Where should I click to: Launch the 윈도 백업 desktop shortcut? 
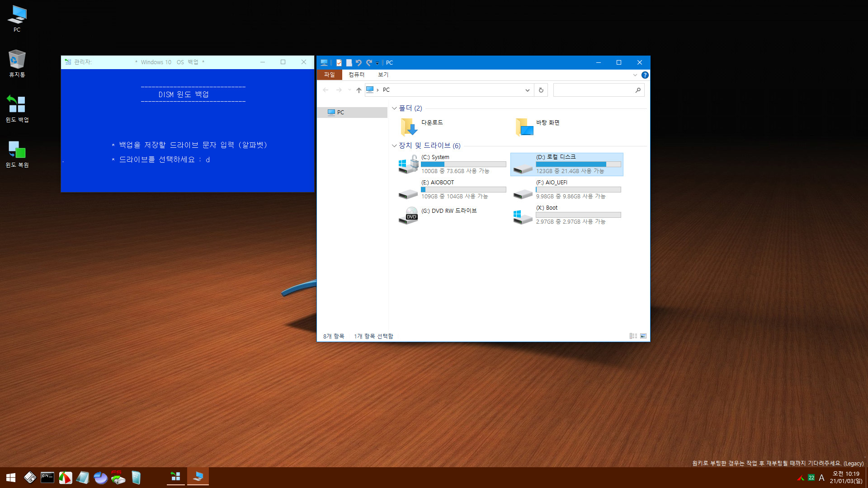coord(17,109)
